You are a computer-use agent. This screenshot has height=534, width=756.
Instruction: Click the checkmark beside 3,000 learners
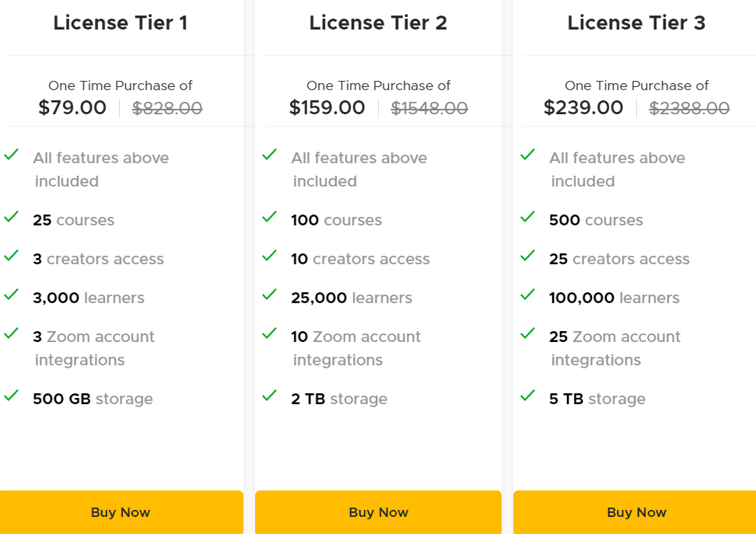point(12,297)
